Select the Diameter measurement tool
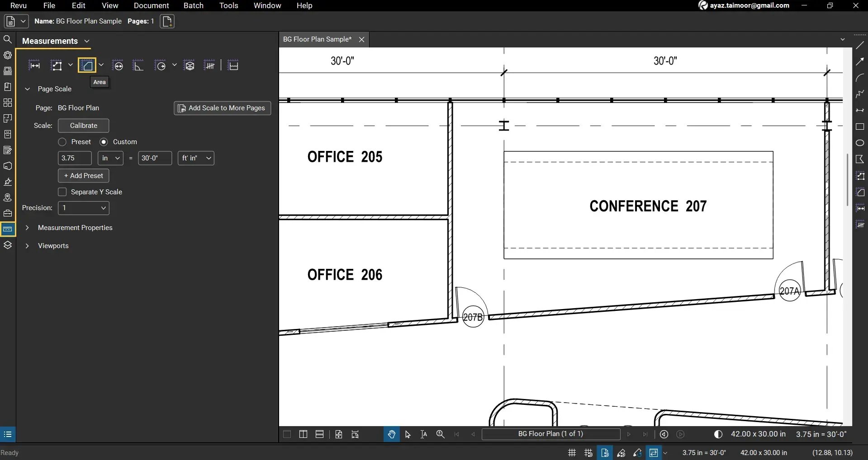The width and height of the screenshot is (868, 460). tap(118, 66)
